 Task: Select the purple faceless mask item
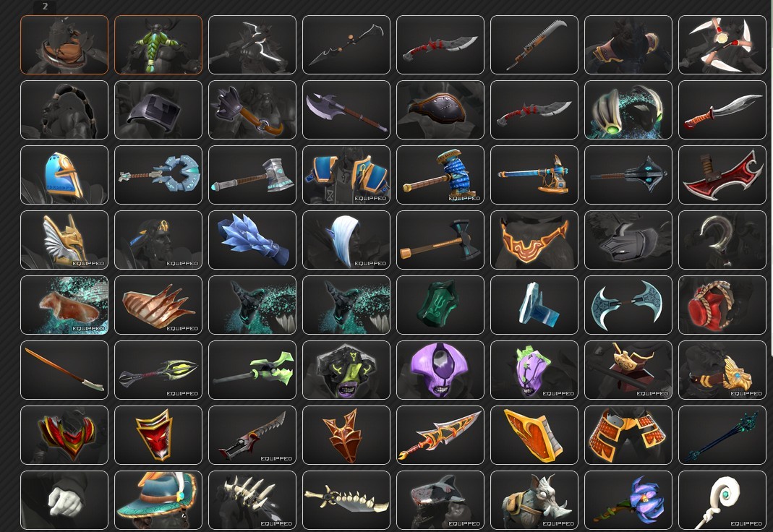click(x=440, y=370)
